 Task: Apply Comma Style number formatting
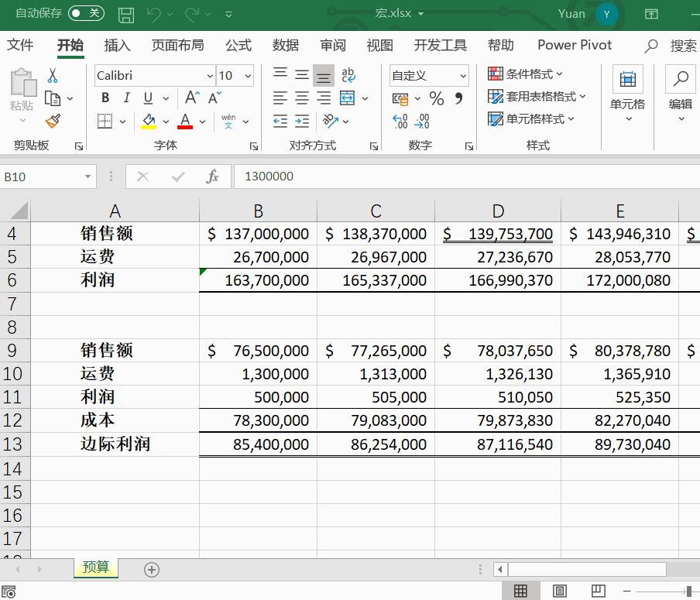pos(457,98)
